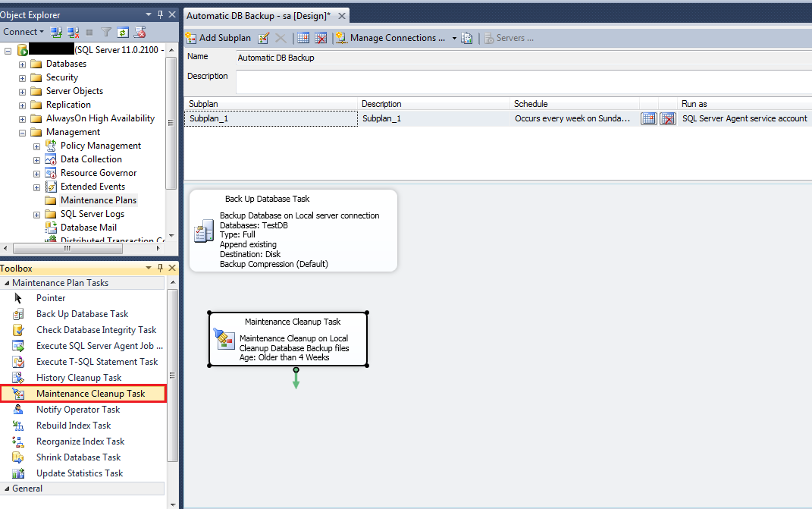Click into the plan Description text field
Image resolution: width=812 pixels, height=509 pixels.
point(523,81)
